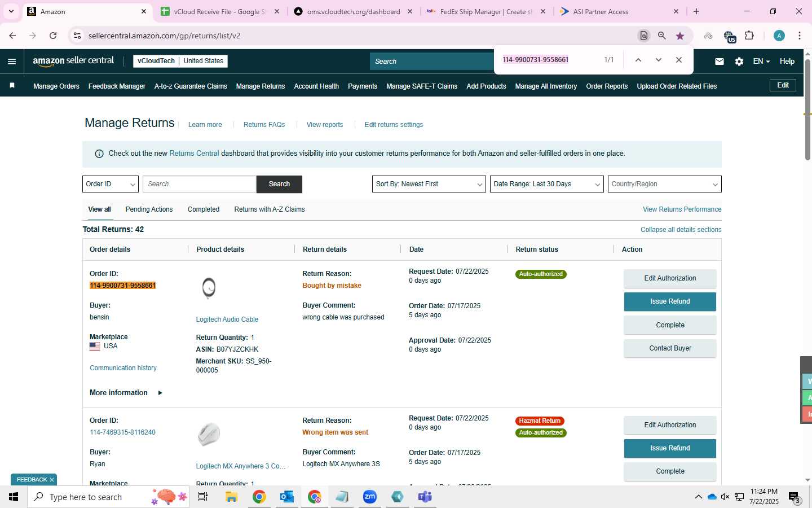Viewport: 812px width, 508px height.
Task: Click the black Search button
Action: (279, 184)
